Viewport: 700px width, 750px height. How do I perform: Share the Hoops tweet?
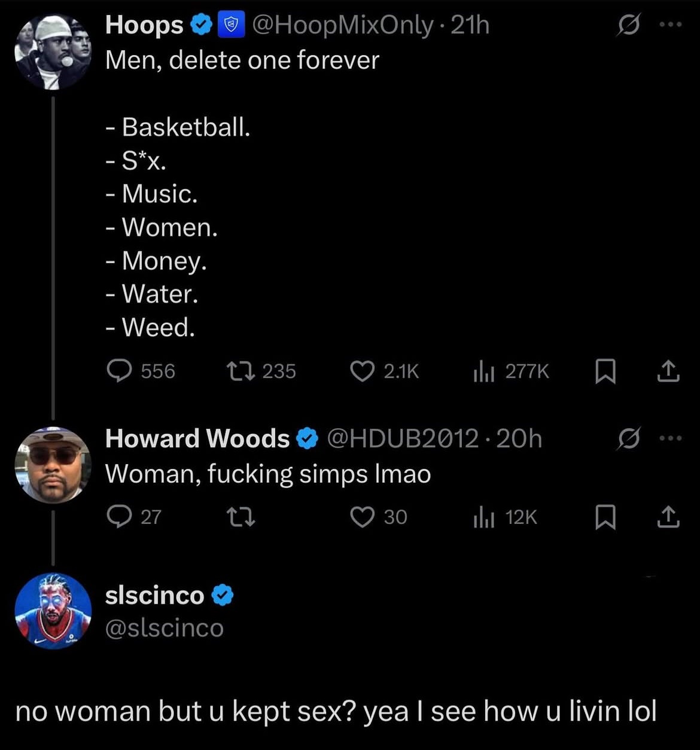coord(668,372)
